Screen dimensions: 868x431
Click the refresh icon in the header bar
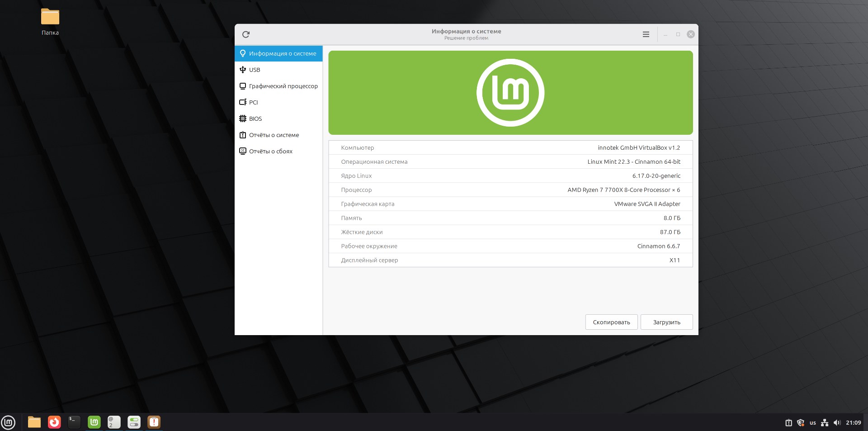pos(246,34)
